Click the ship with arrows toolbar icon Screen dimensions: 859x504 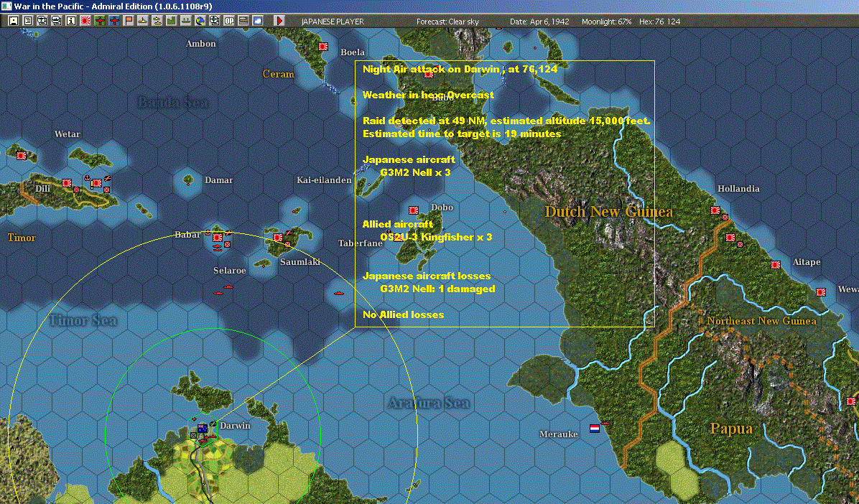pos(186,21)
